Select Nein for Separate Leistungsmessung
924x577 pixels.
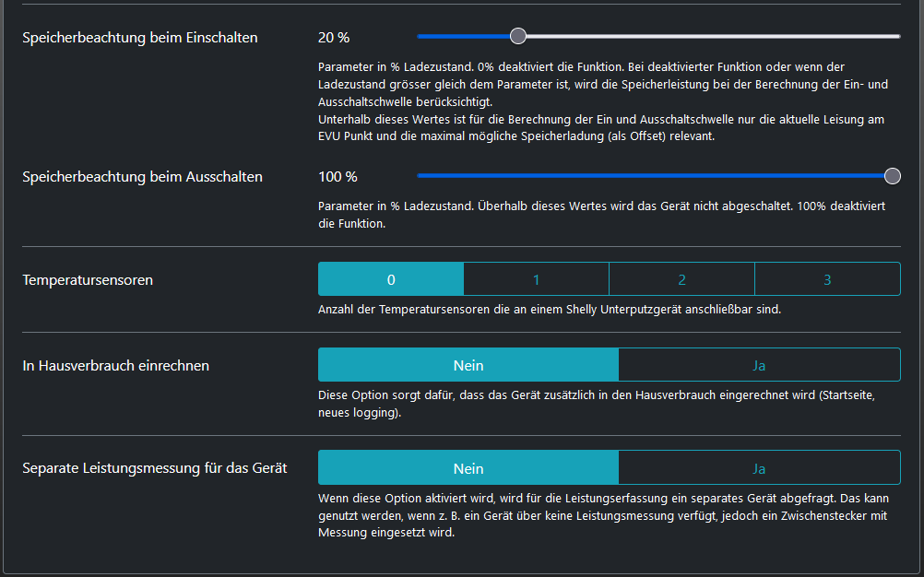(x=468, y=468)
